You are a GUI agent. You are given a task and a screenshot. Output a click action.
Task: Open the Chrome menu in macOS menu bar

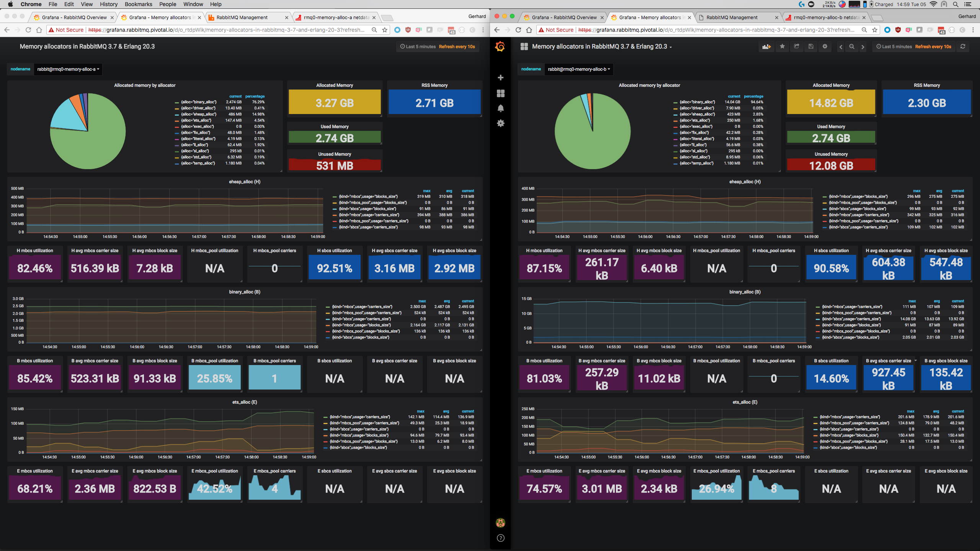[x=31, y=4]
